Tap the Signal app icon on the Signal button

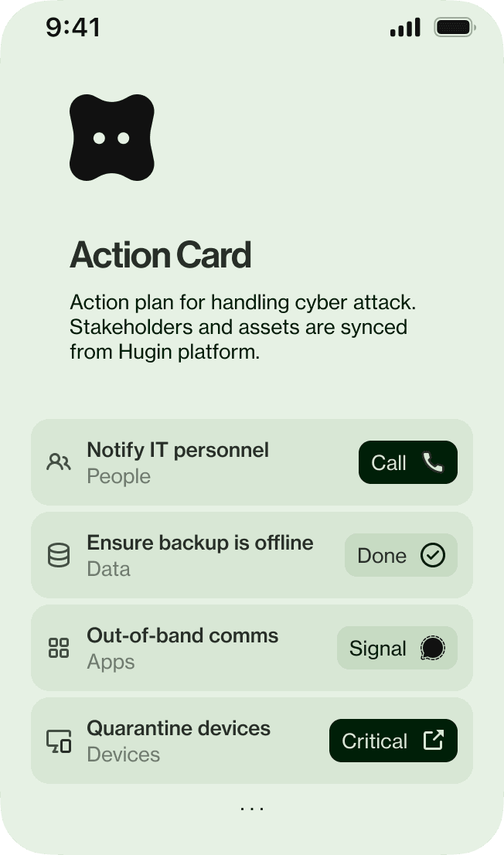click(x=432, y=648)
